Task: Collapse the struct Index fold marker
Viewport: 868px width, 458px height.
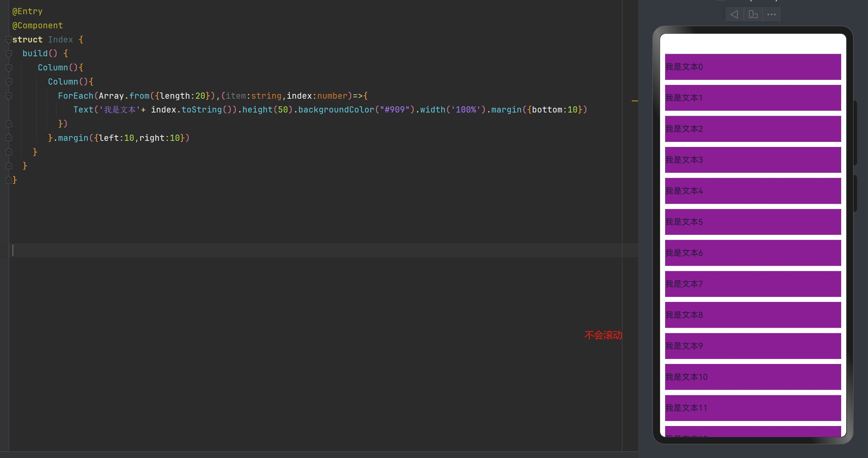Action: click(x=9, y=40)
